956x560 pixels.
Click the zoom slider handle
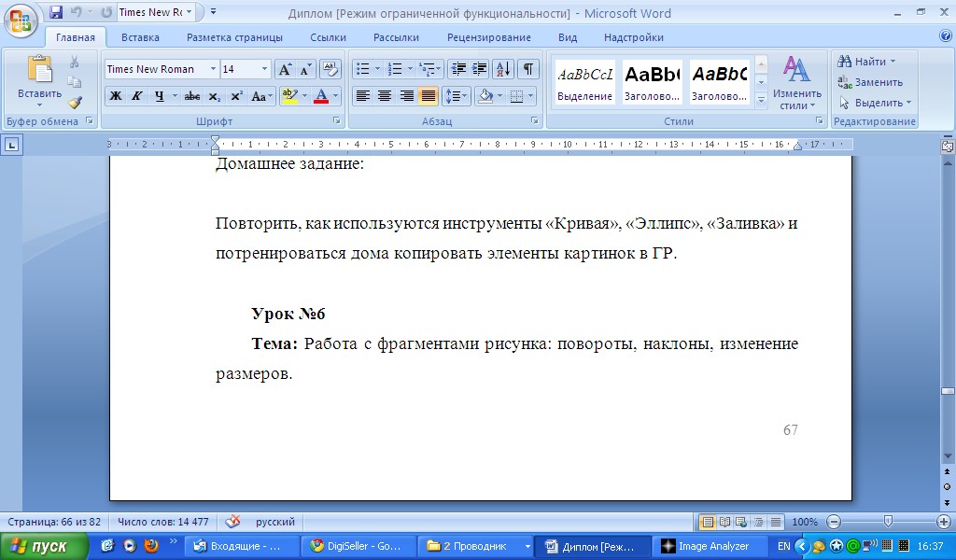[x=888, y=522]
